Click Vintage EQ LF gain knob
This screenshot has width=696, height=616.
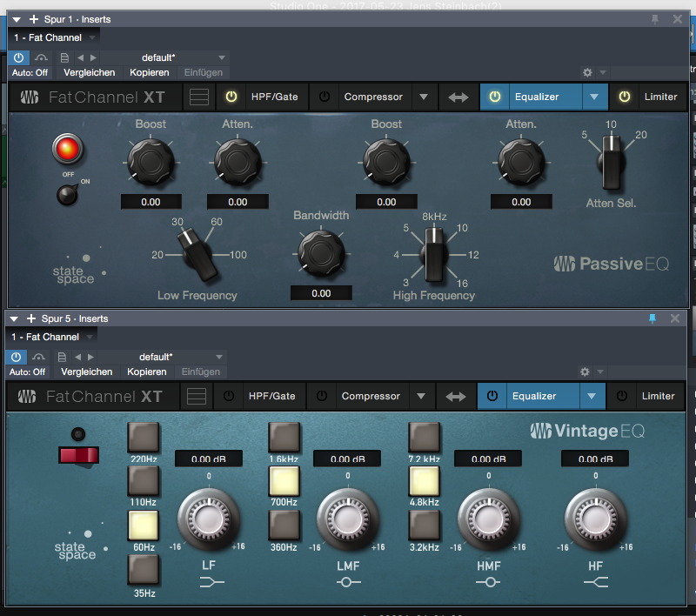point(209,519)
